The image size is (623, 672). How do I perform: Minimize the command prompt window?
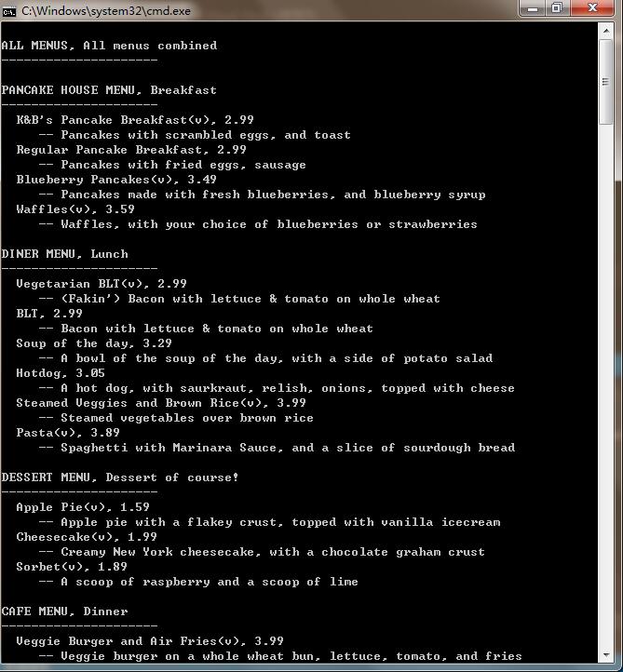pos(533,7)
